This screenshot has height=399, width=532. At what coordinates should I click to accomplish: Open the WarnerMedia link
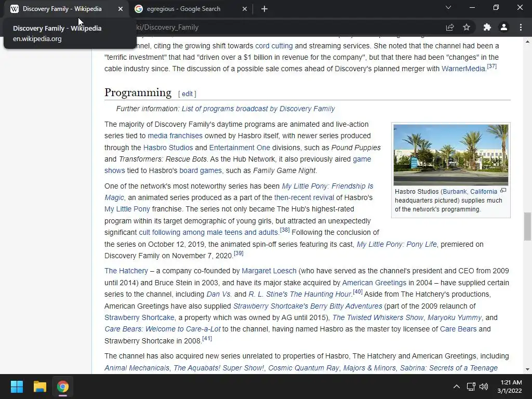click(463, 69)
